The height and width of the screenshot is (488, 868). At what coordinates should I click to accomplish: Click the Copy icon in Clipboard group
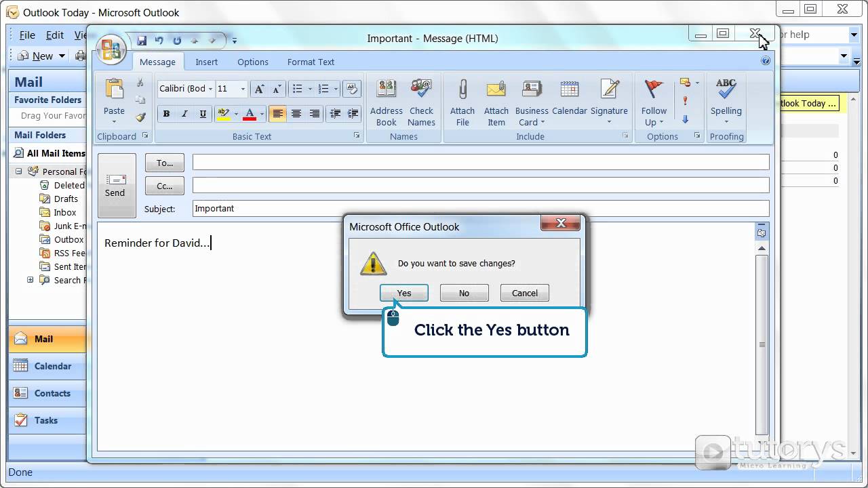click(x=140, y=100)
